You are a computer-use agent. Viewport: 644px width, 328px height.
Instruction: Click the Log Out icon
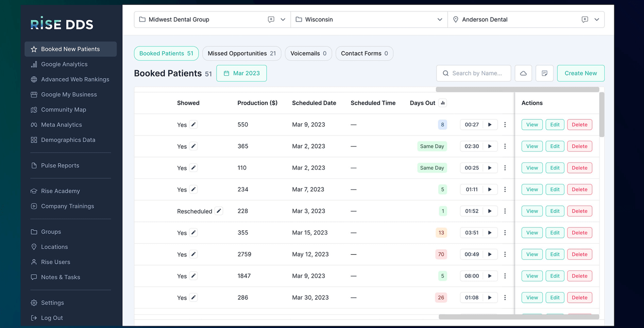pyautogui.click(x=34, y=318)
